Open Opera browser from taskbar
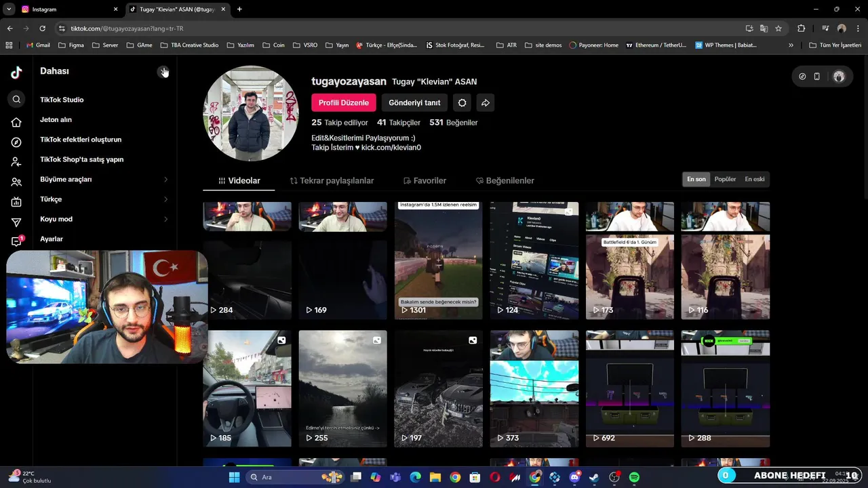The height and width of the screenshot is (488, 868). tap(495, 477)
